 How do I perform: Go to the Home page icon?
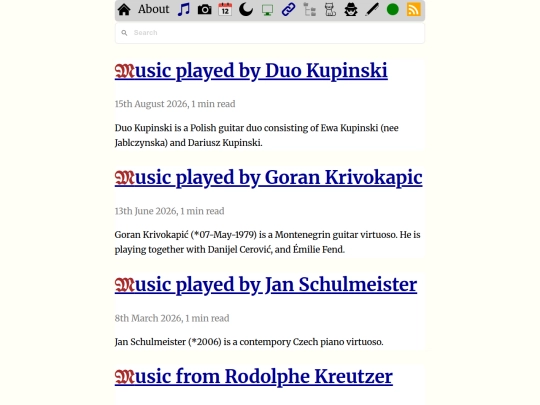124,10
